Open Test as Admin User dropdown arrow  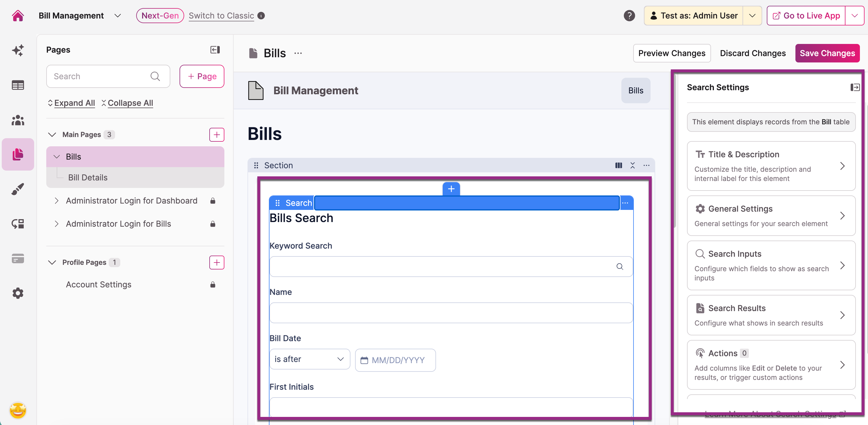752,16
